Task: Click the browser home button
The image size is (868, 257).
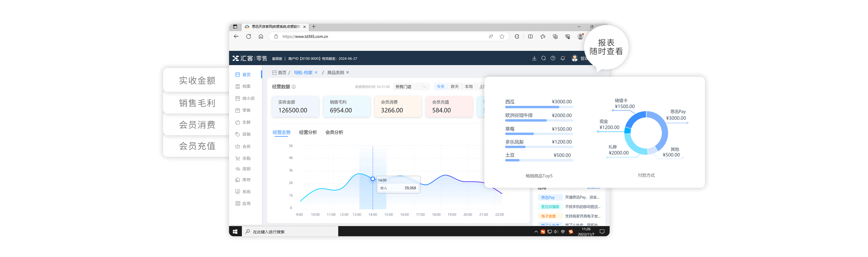Action: pos(261,36)
